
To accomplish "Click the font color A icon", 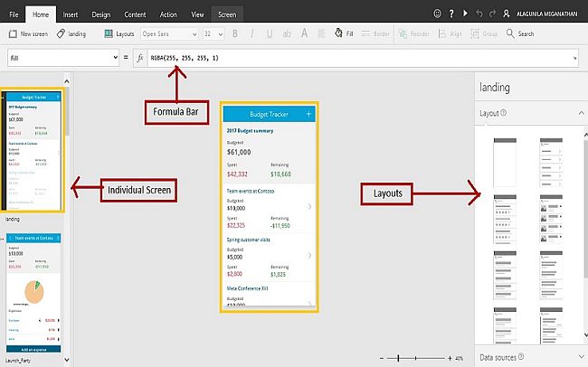I will click(304, 33).
